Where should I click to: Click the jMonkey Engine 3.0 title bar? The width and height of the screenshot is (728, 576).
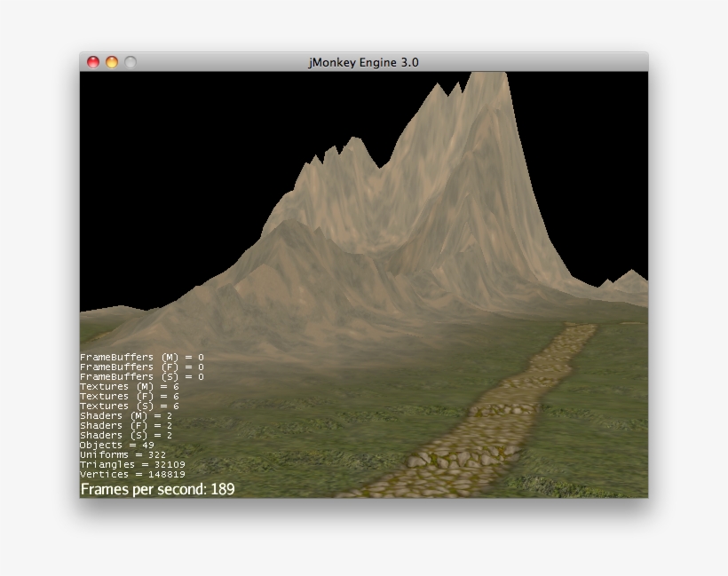(x=362, y=62)
